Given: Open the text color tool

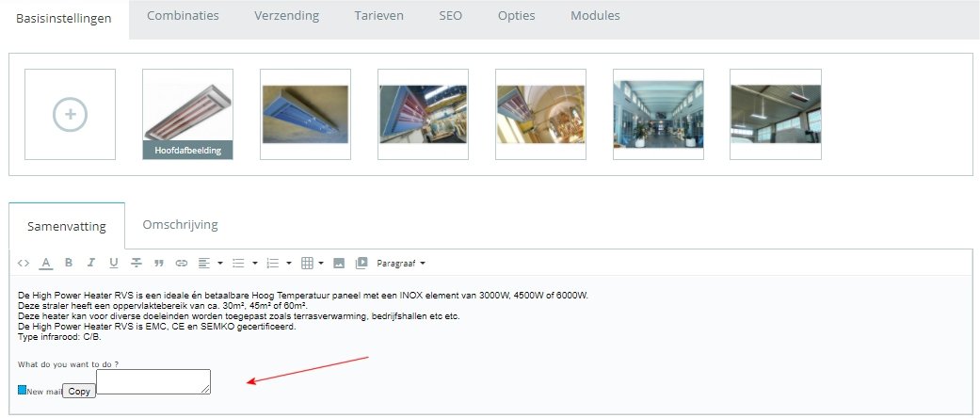Looking at the screenshot, I should (x=45, y=263).
